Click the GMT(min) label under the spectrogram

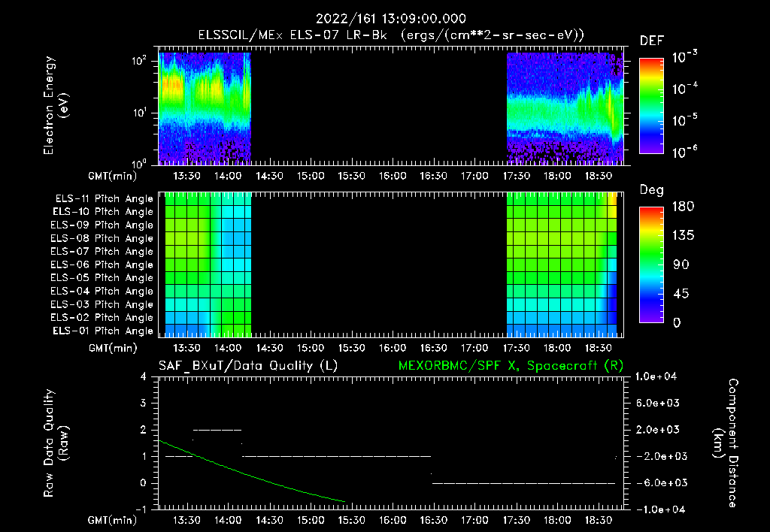coord(113,176)
